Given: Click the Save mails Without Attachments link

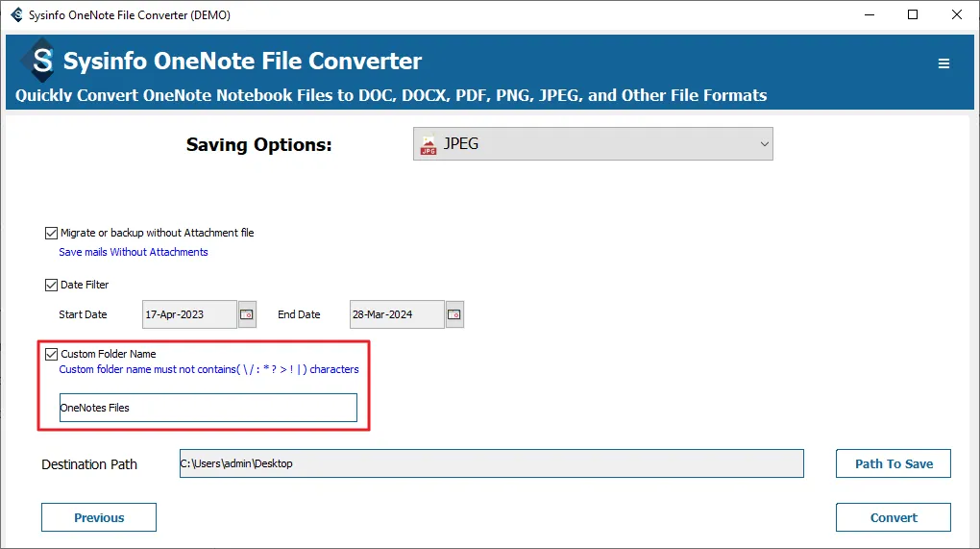Looking at the screenshot, I should point(134,252).
